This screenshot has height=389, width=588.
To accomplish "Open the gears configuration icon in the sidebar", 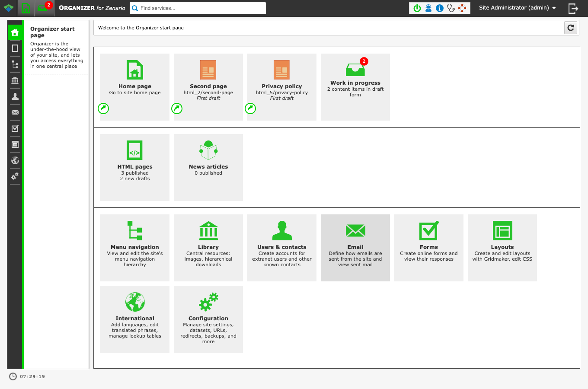I will (x=15, y=176).
